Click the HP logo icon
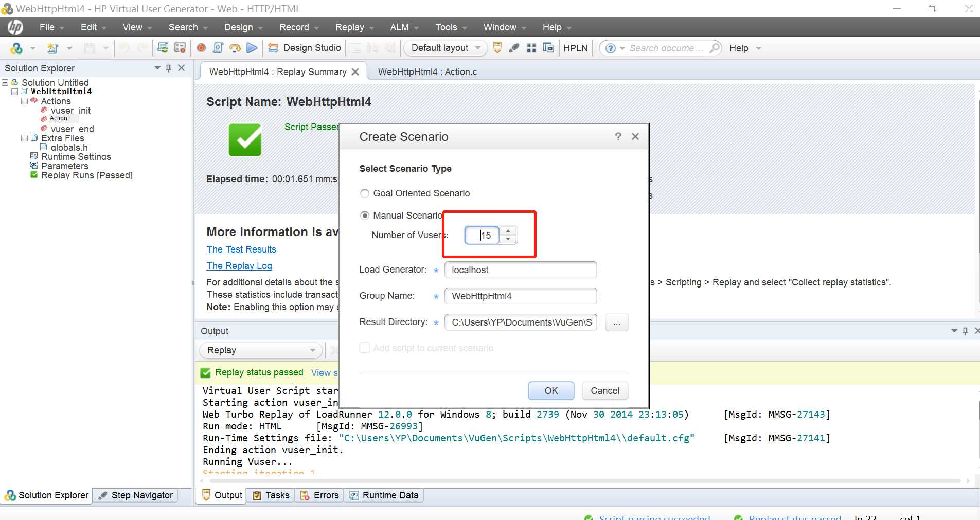Viewport: 980px width, 520px height. coord(15,27)
